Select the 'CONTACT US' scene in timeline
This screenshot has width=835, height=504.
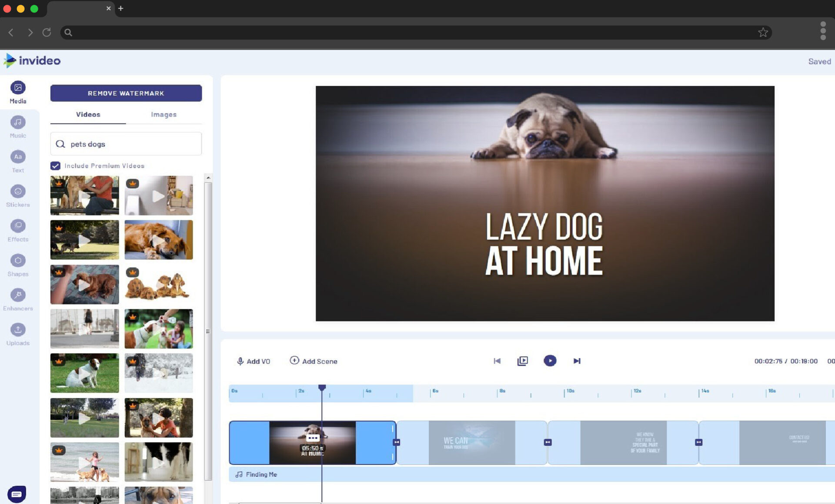tap(767, 442)
